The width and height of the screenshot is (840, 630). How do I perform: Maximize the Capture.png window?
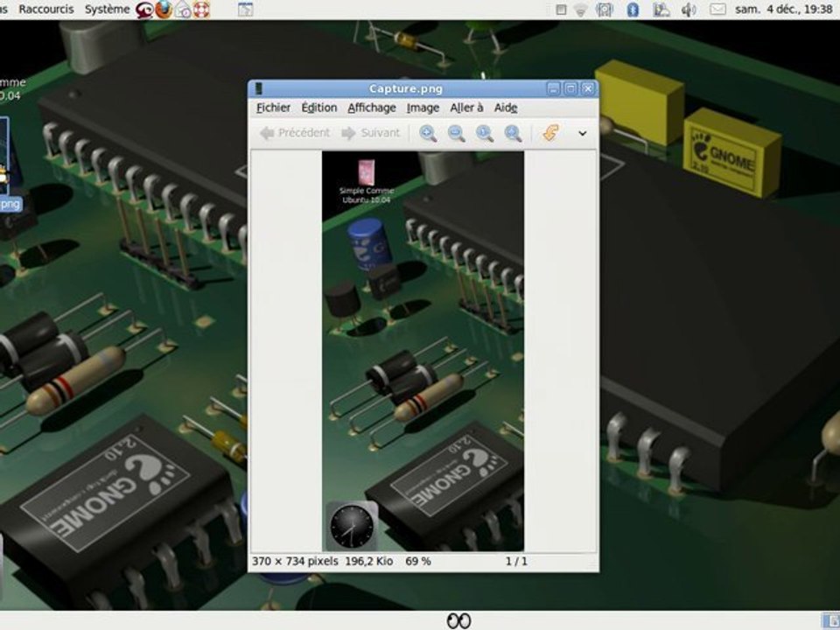[570, 89]
